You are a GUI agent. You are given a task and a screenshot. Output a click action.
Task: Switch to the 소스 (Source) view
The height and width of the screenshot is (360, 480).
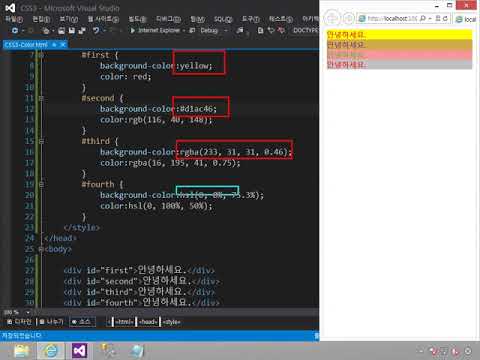click(x=82, y=322)
